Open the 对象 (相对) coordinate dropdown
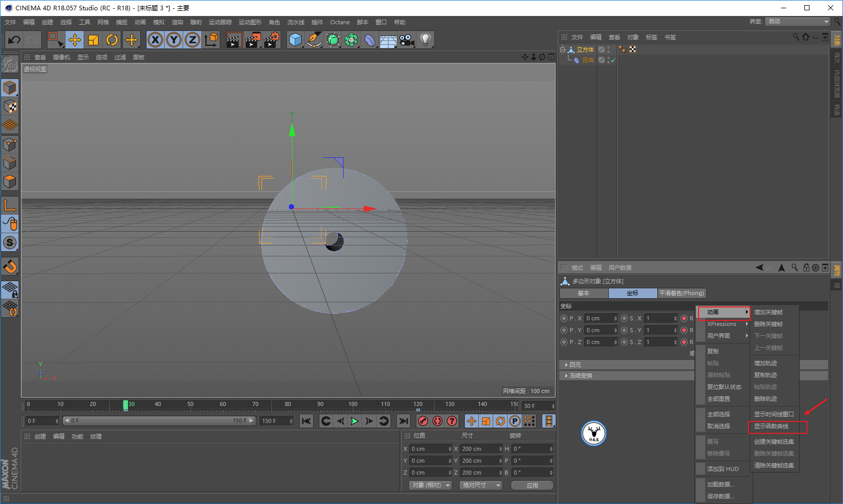The height and width of the screenshot is (504, 843). tap(431, 485)
